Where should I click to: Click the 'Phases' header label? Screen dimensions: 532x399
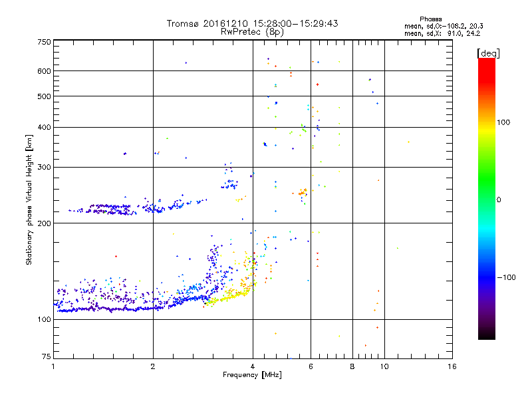pos(430,19)
